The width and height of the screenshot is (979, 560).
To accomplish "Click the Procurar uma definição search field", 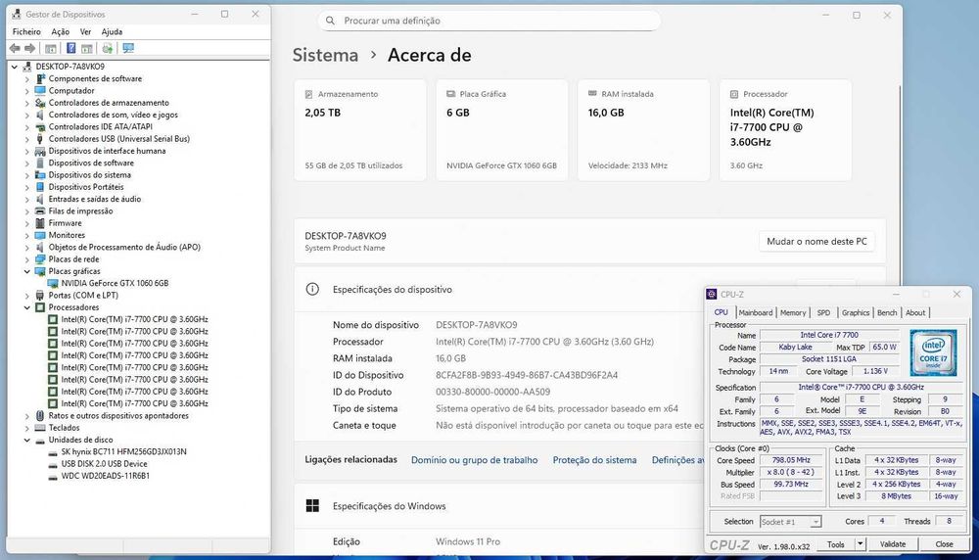I will 489,21.
